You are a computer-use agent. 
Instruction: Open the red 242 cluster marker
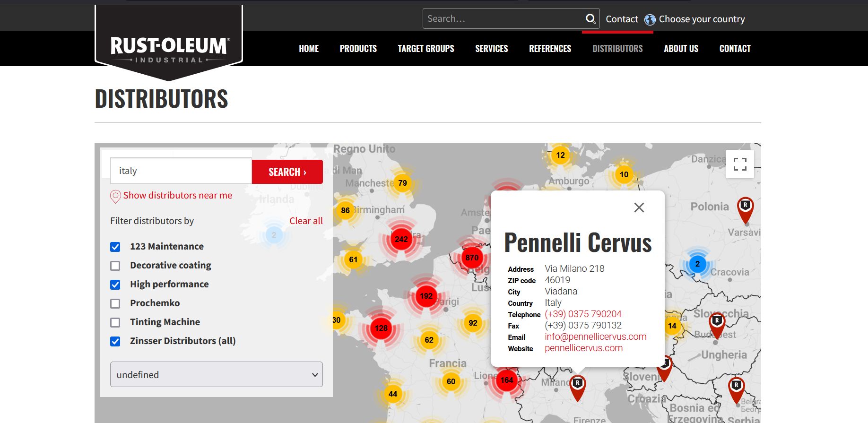coord(401,239)
